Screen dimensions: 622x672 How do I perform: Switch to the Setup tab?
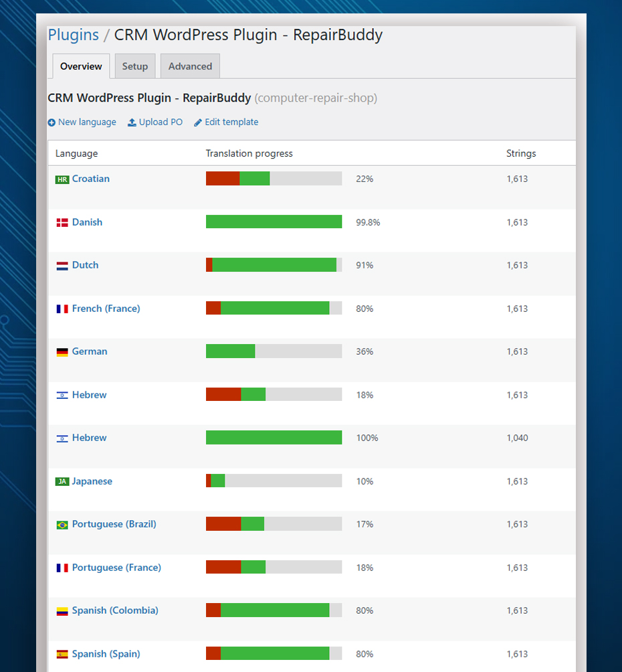[x=135, y=66]
